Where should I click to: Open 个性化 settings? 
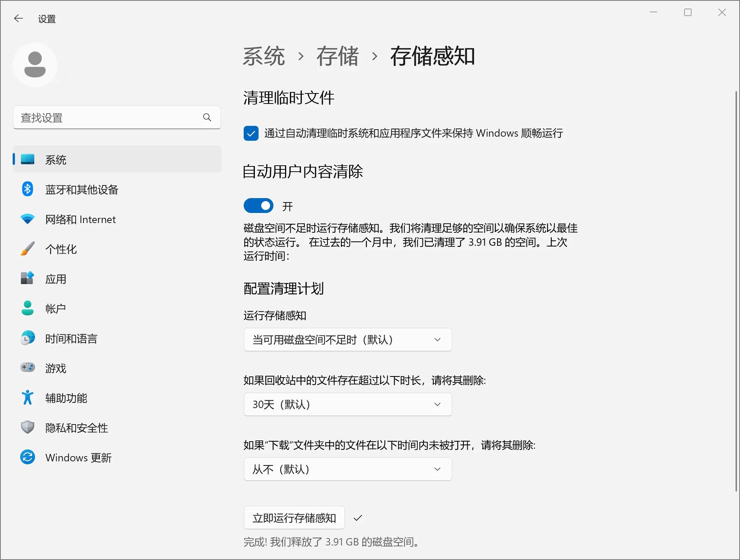pos(117,249)
